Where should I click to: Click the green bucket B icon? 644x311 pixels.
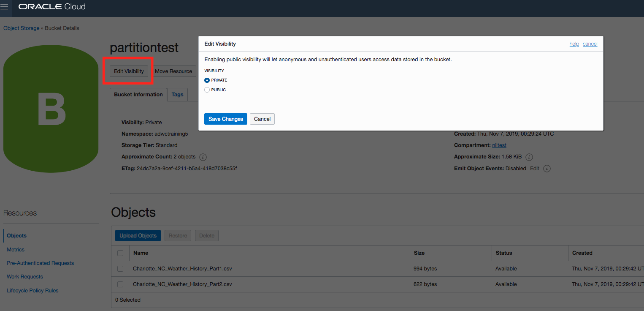(51, 109)
